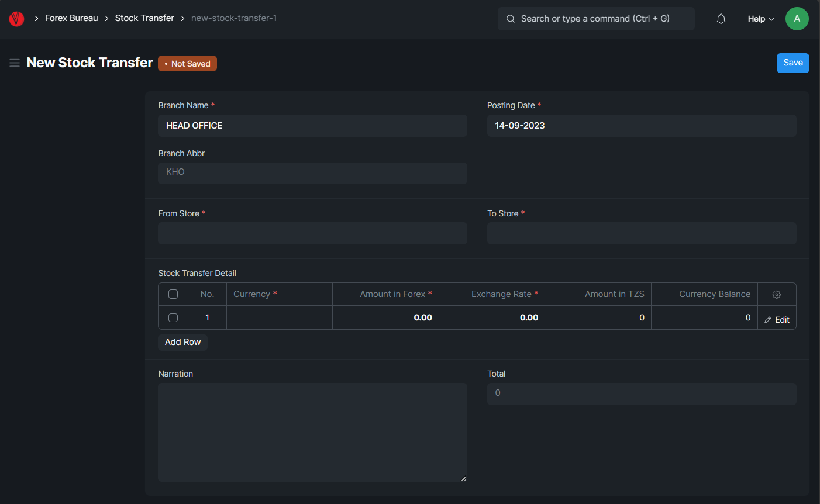Open the Help dropdown menu
The height and width of the screenshot is (504, 820).
(761, 19)
